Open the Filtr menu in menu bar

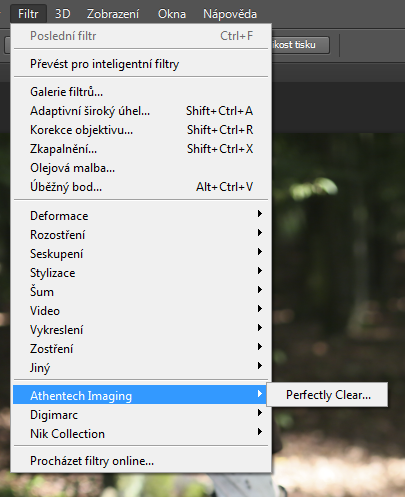point(28,14)
